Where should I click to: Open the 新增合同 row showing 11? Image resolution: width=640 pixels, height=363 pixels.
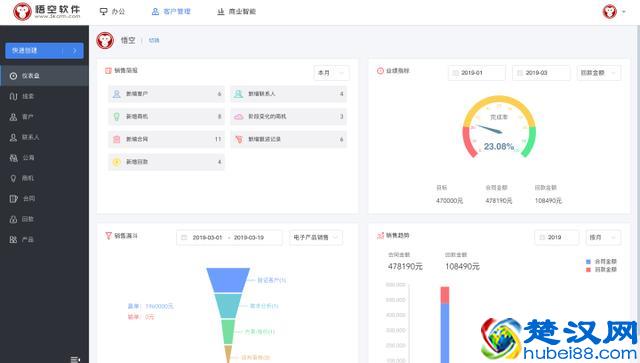coord(166,139)
